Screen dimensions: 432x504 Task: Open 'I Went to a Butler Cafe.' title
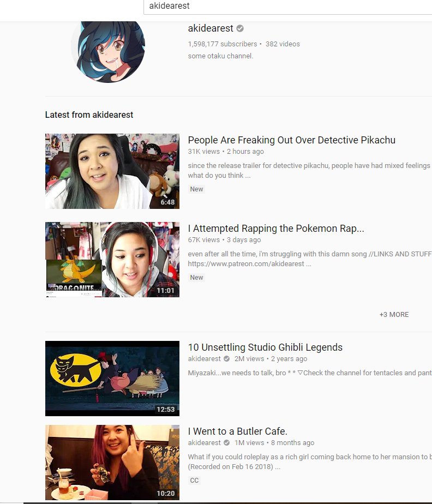coord(237,431)
